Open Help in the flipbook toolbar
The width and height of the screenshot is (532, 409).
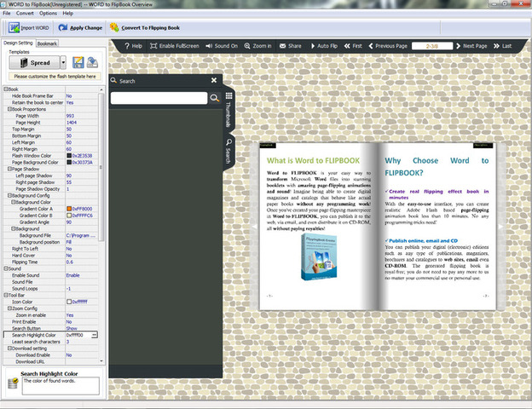pos(133,46)
